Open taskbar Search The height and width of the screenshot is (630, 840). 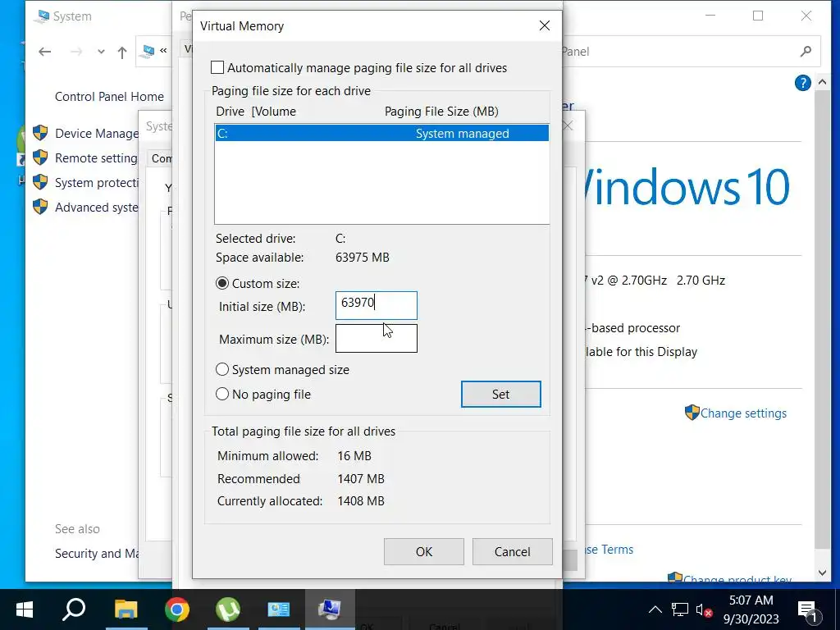74,609
